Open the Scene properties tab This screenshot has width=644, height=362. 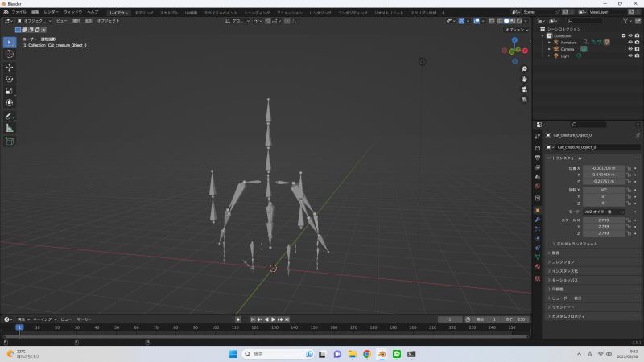coord(538,176)
